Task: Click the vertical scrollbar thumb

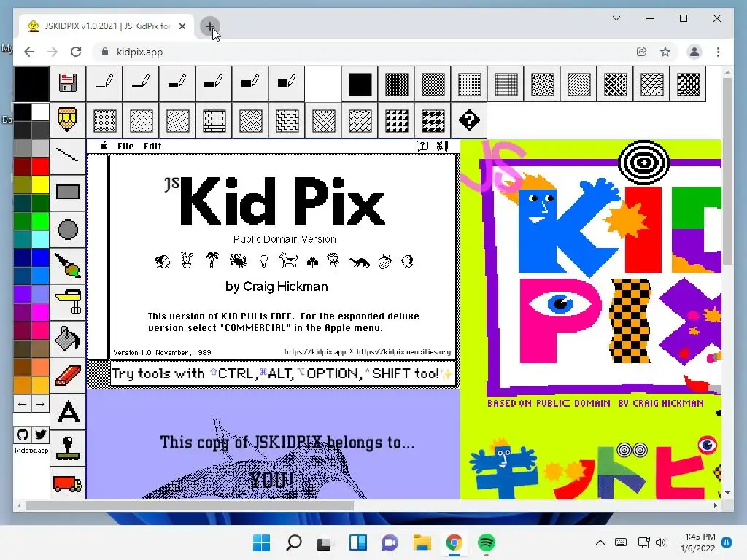Action: [727, 171]
